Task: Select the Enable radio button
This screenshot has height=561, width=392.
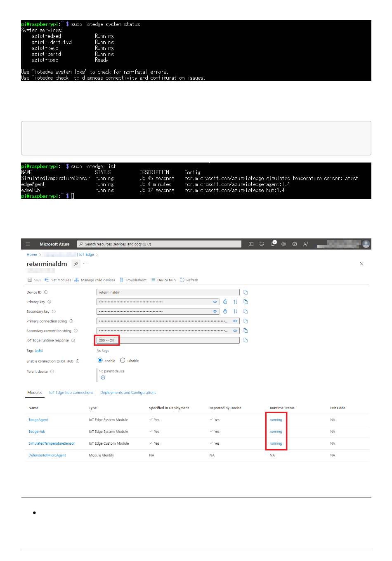Action: [x=100, y=361]
